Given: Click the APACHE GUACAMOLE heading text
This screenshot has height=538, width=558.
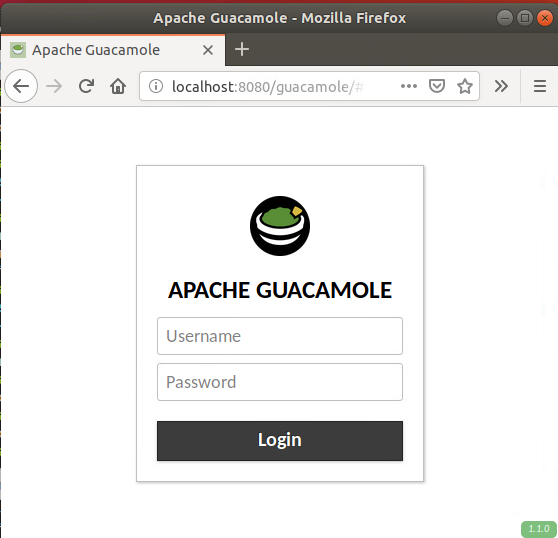Looking at the screenshot, I should click(280, 290).
